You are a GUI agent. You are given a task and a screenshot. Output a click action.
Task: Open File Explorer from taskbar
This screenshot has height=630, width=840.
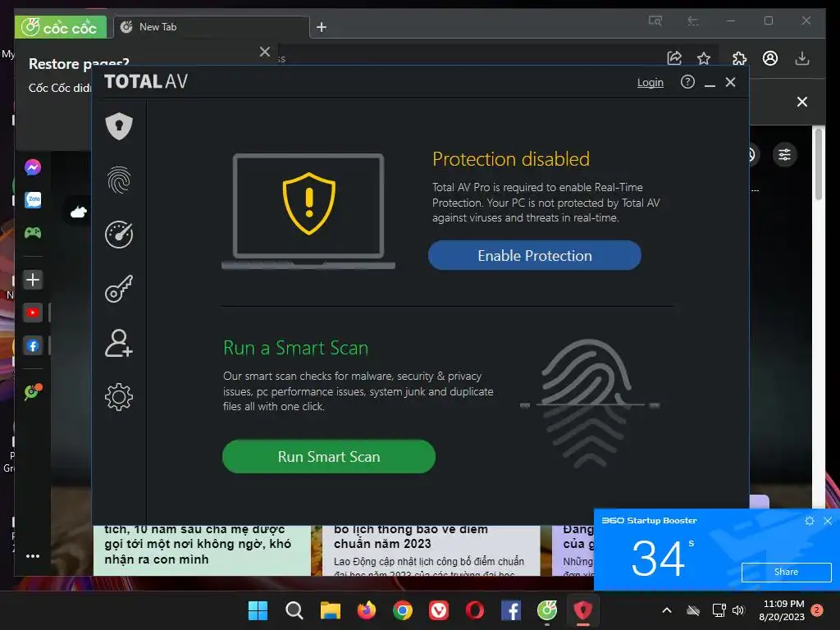[330, 610]
